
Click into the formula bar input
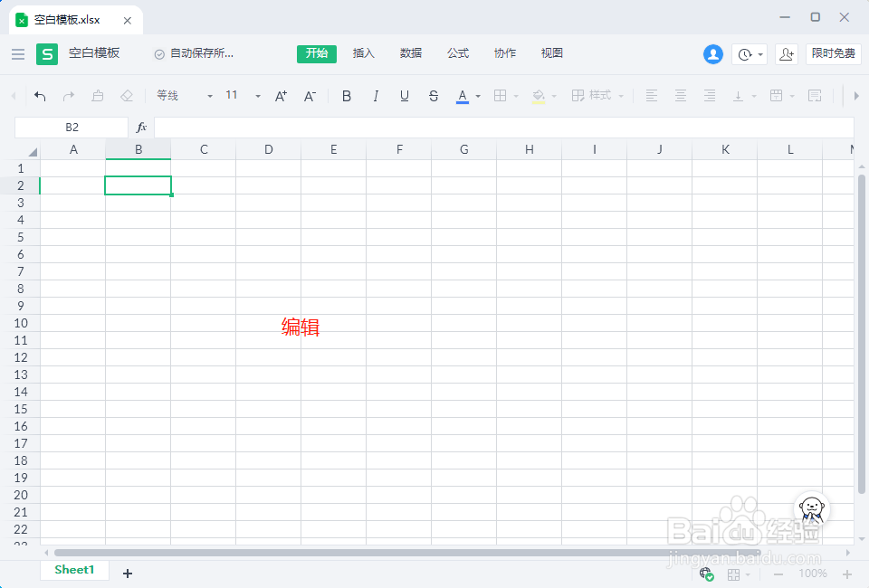[504, 128]
